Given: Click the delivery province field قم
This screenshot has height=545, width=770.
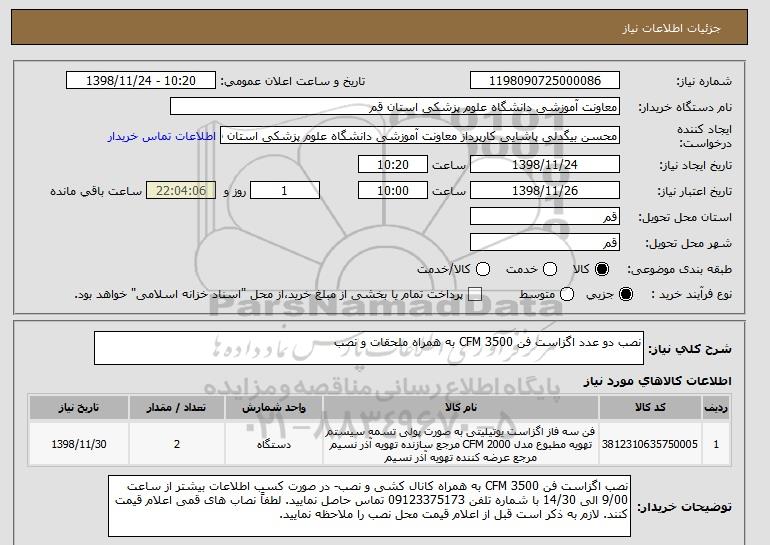Looking at the screenshot, I should tap(545, 217).
